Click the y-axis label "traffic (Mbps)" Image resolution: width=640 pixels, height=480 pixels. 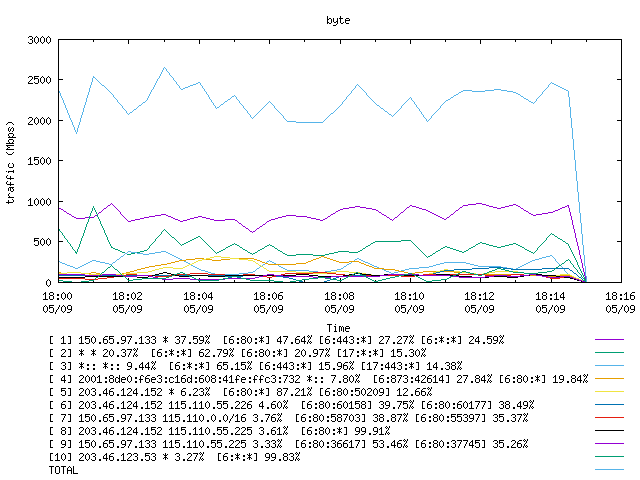pos(10,162)
